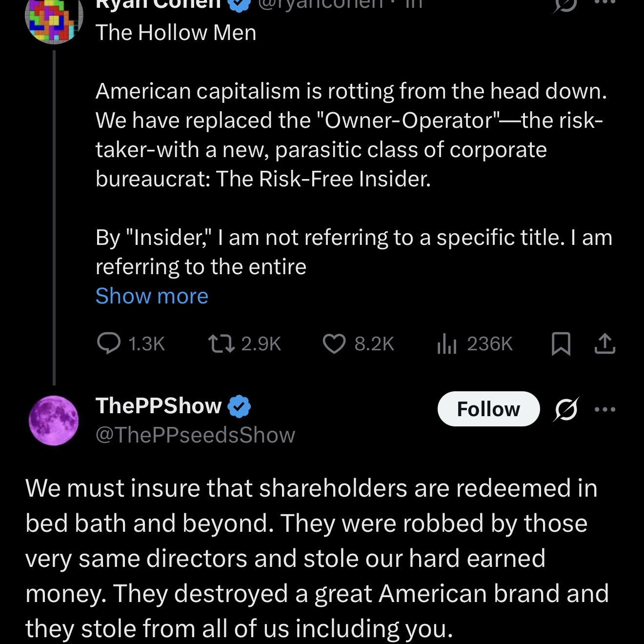The width and height of the screenshot is (644, 644).
Task: Click ThePPShow's blue verified badge
Action: (239, 406)
